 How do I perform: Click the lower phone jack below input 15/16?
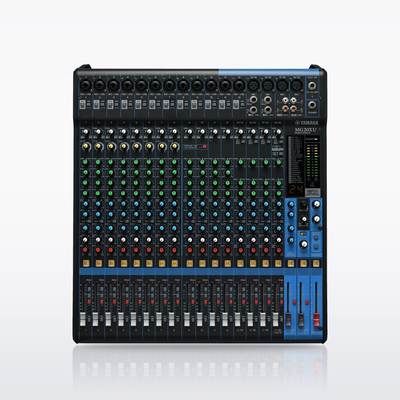click(267, 109)
